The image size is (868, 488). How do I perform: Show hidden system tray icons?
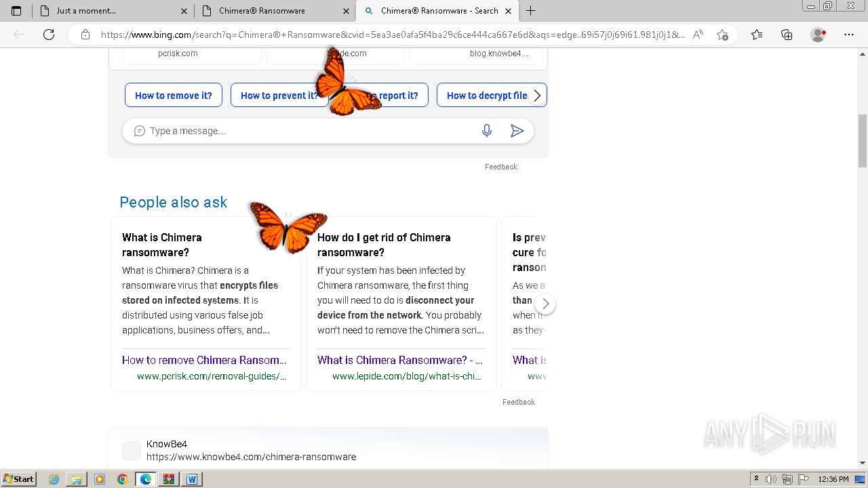pyautogui.click(x=756, y=479)
